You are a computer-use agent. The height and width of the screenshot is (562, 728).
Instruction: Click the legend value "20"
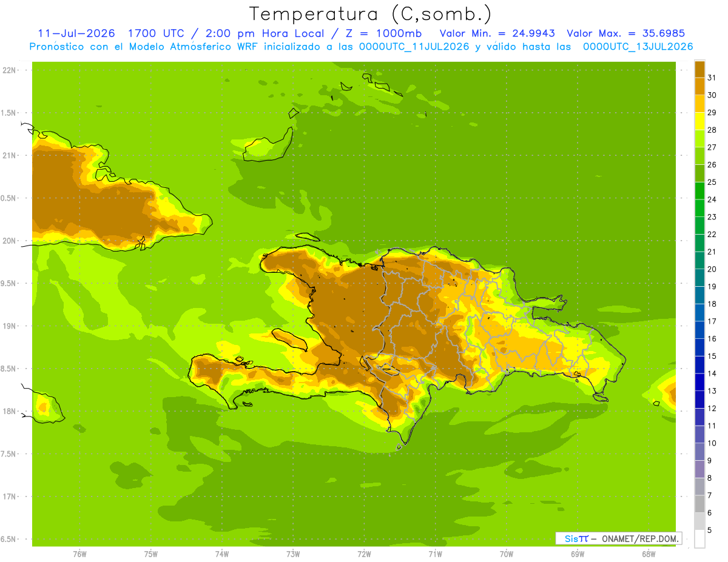click(712, 269)
